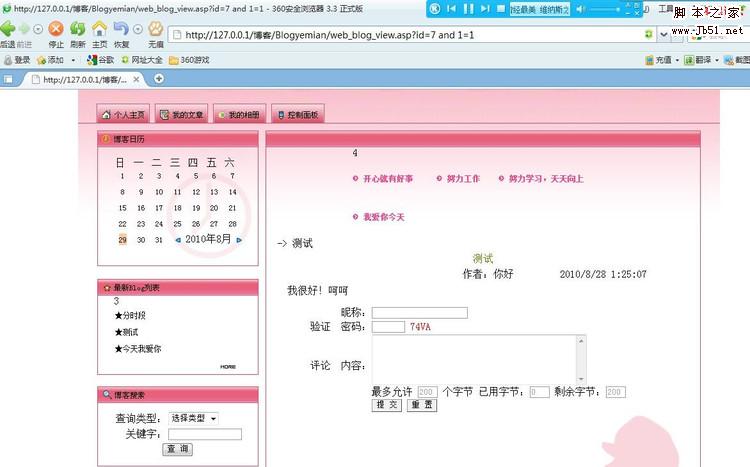
Task: Close the 127.0.0.1 博客 tab
Action: tap(136, 79)
